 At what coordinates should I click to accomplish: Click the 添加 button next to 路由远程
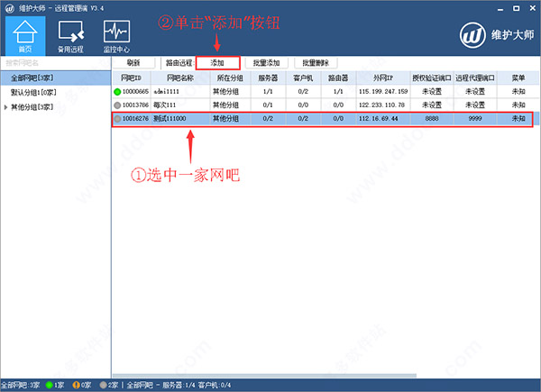217,63
